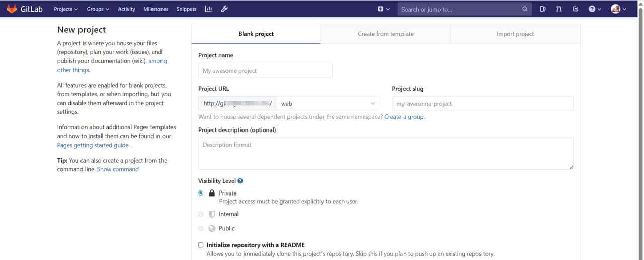Viewport: 644px width, 260px height.
Task: Open Snippets in the top navbar
Action: point(186,9)
